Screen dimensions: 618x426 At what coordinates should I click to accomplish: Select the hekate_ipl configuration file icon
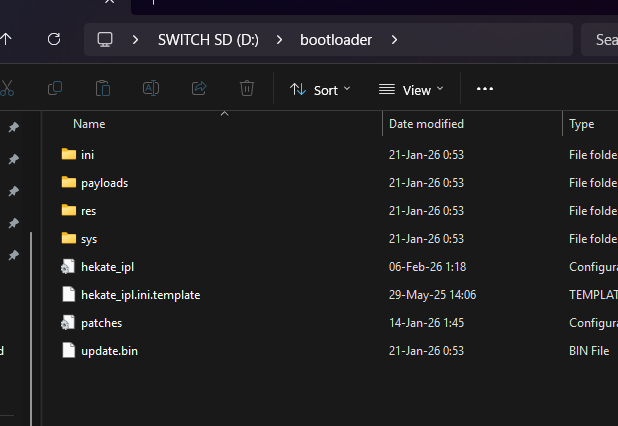click(x=68, y=266)
